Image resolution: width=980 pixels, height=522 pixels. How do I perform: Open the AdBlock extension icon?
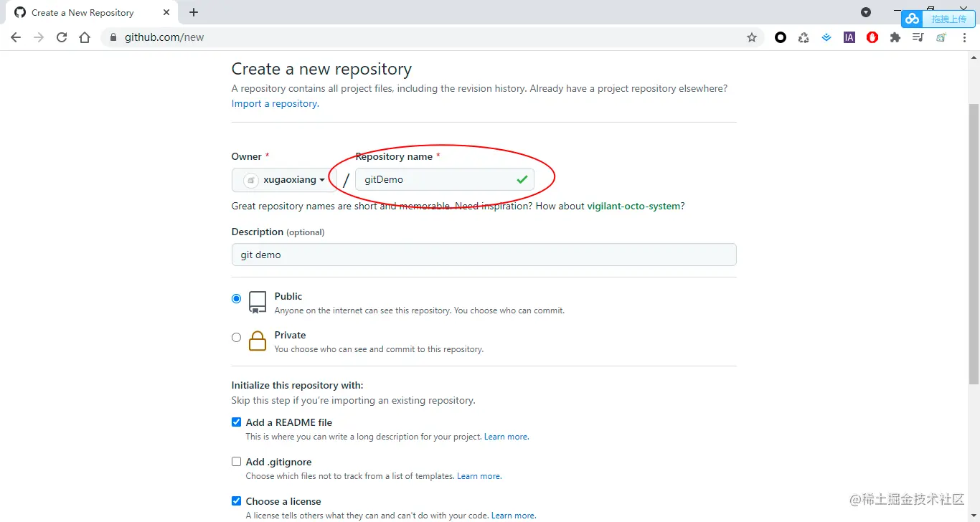(872, 37)
